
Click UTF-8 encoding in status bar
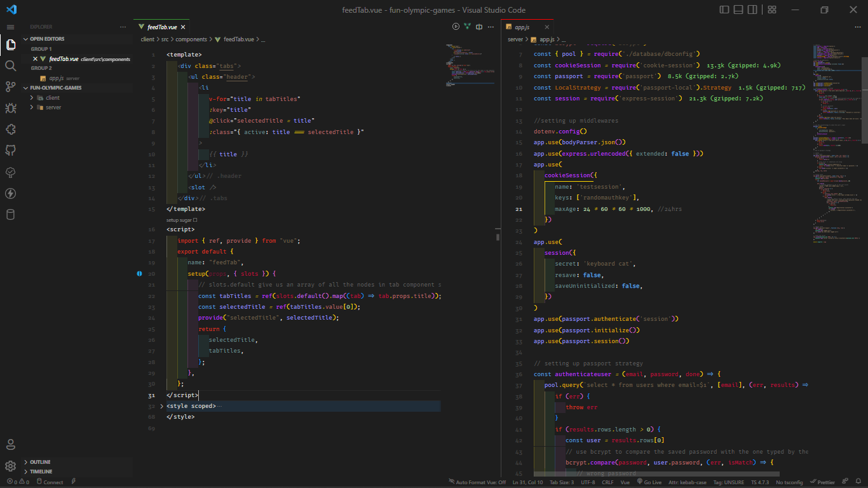(x=588, y=482)
